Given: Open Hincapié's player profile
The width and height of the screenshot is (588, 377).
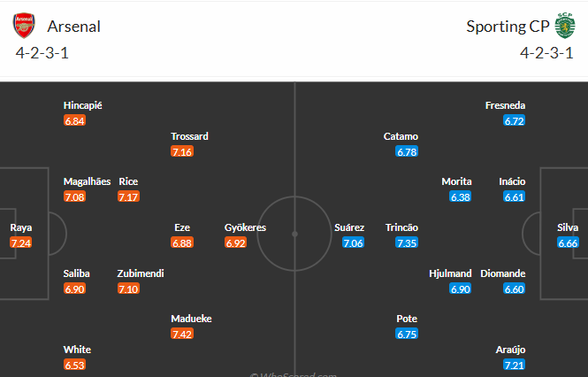Looking at the screenshot, I should coord(83,105).
